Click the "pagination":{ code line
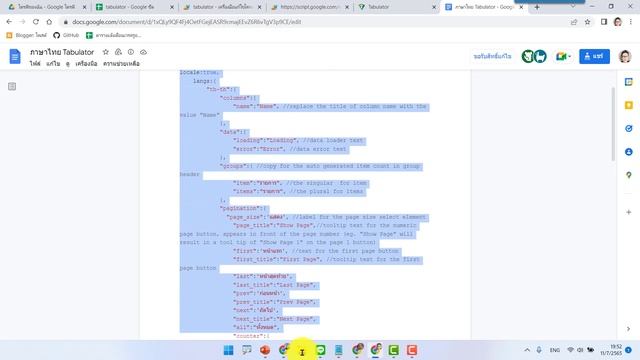 point(243,208)
